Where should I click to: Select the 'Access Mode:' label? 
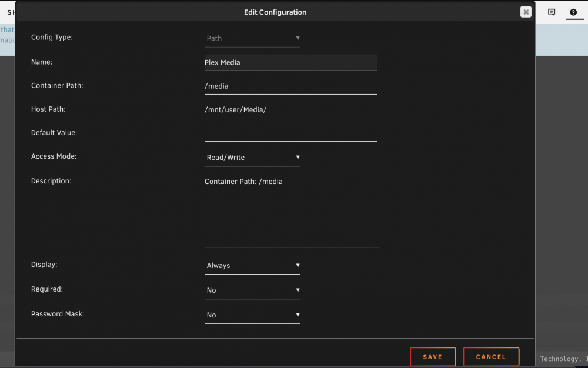tap(54, 156)
